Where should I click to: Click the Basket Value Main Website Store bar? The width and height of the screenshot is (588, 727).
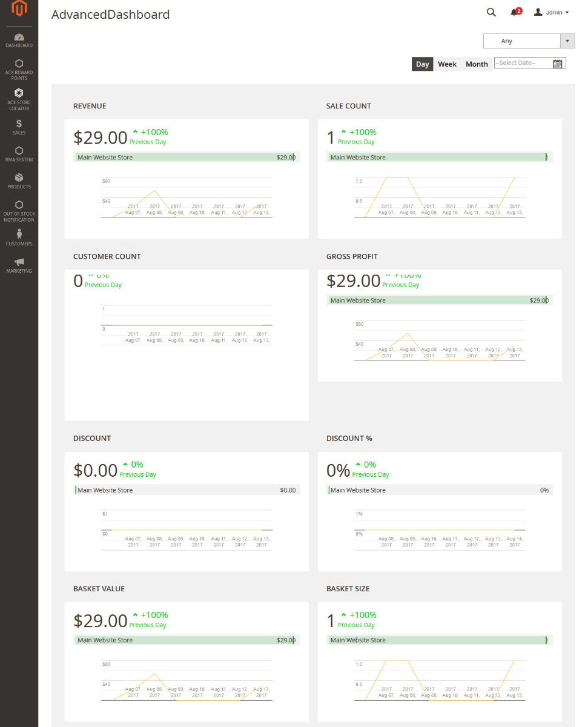click(187, 640)
